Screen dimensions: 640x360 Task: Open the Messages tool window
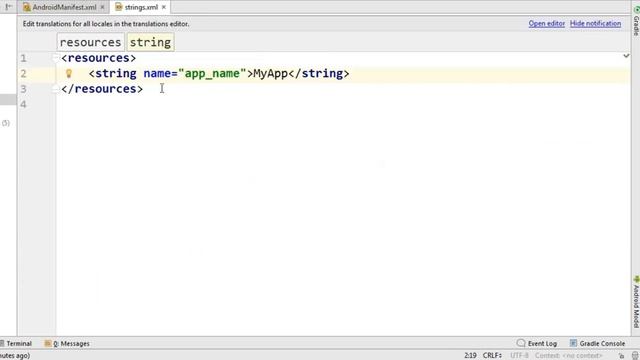tap(67, 344)
